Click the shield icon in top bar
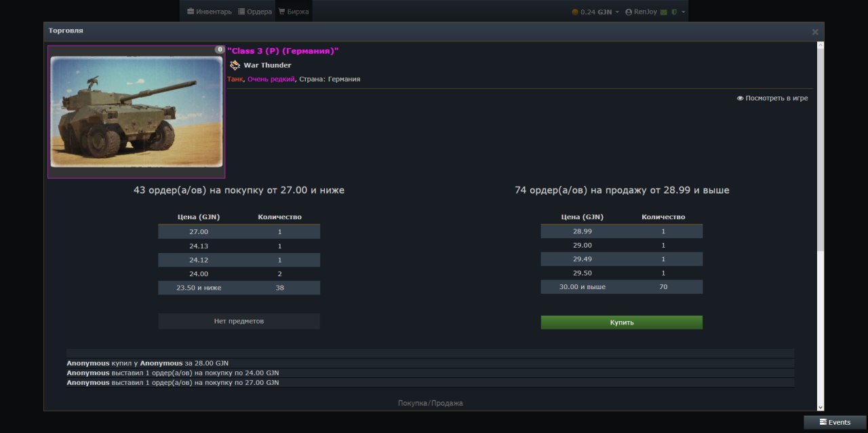868x433 pixels. tap(674, 12)
